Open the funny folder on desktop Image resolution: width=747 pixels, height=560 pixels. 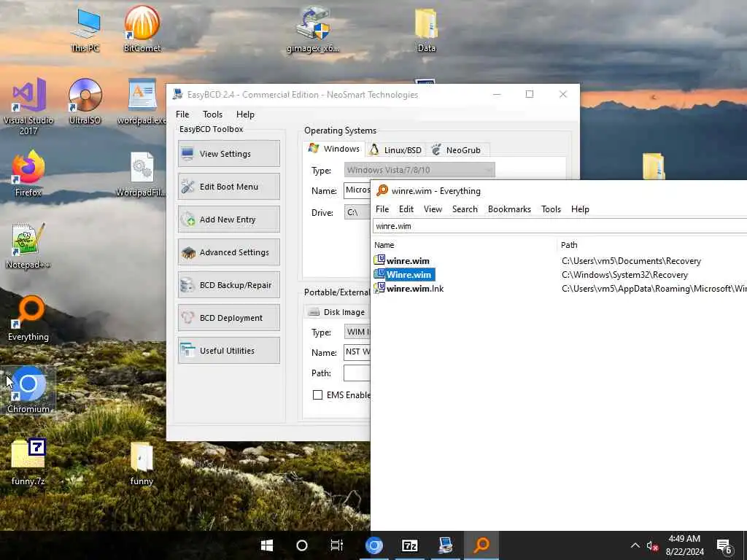click(142, 462)
